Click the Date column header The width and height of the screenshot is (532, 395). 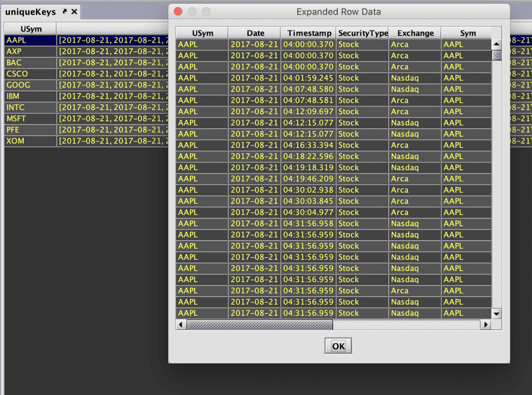[255, 33]
